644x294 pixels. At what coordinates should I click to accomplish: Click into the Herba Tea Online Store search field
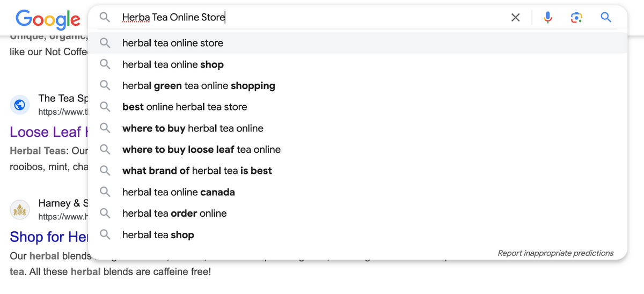pyautogui.click(x=311, y=18)
